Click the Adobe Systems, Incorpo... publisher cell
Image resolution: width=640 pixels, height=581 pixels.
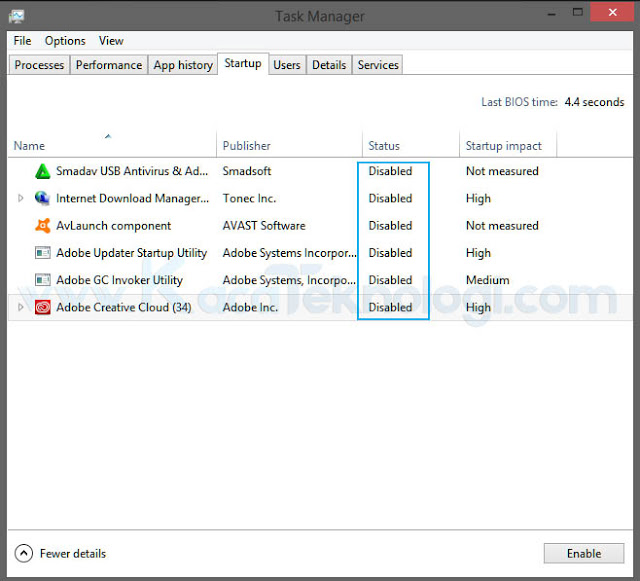tap(289, 280)
